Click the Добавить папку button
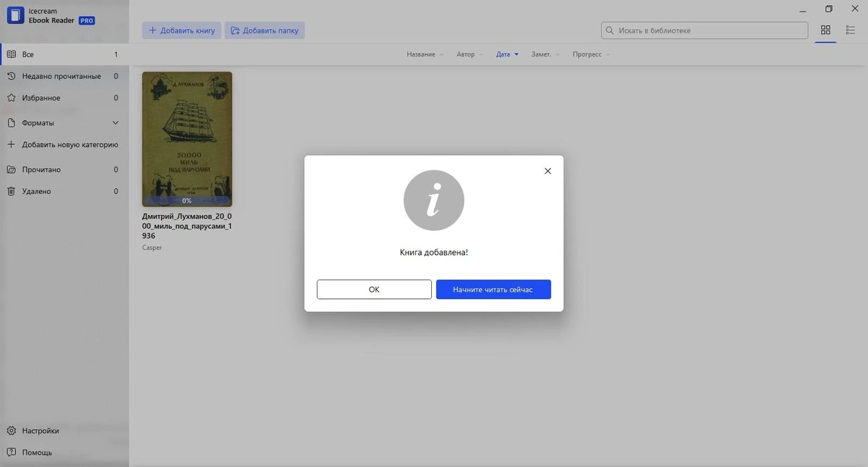The width and height of the screenshot is (868, 467). tap(265, 30)
